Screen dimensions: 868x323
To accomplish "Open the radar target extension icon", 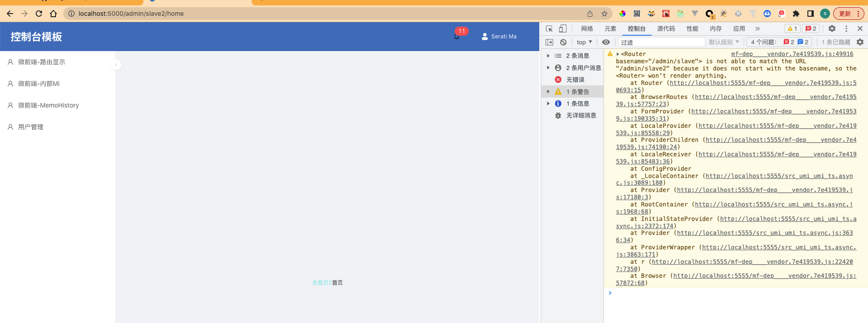I will [x=680, y=14].
